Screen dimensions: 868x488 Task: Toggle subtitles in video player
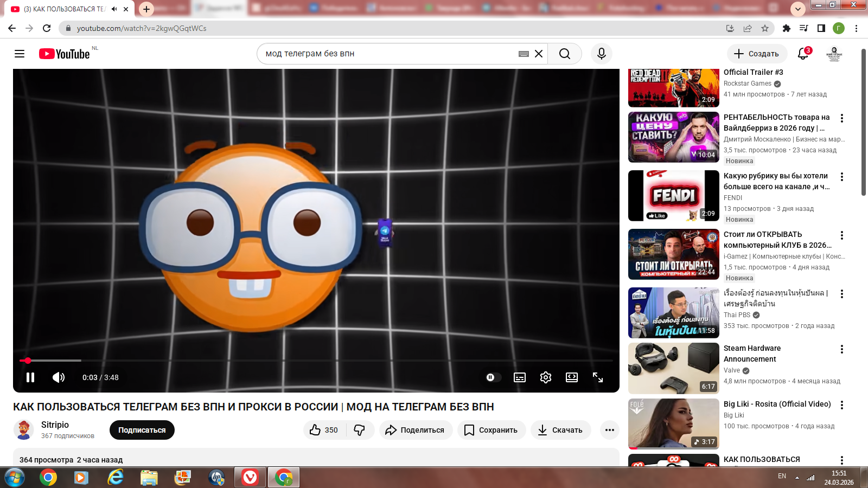[520, 377]
